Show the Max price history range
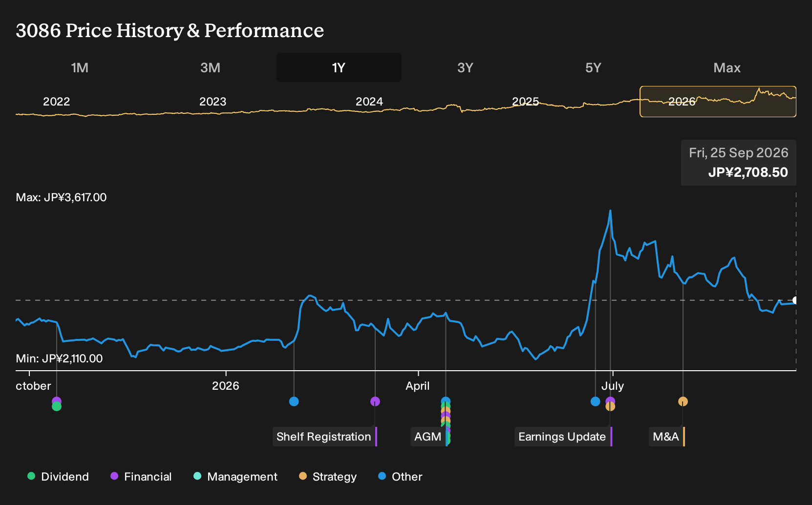 pyautogui.click(x=727, y=67)
